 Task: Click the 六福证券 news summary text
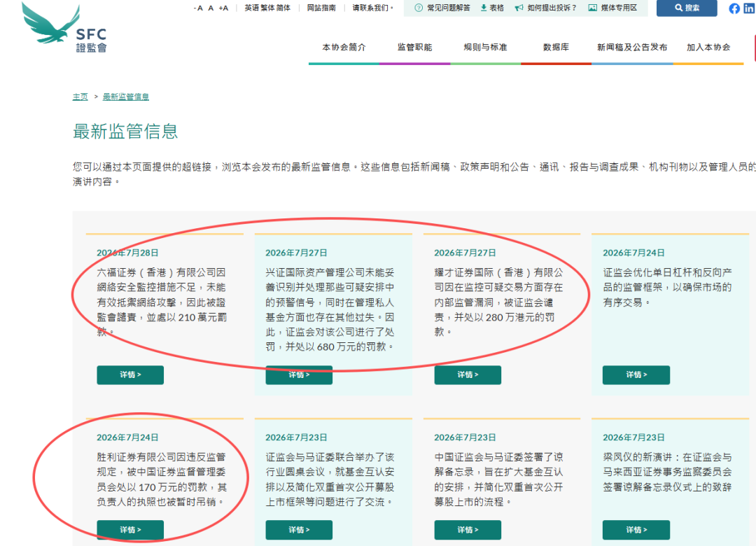162,302
